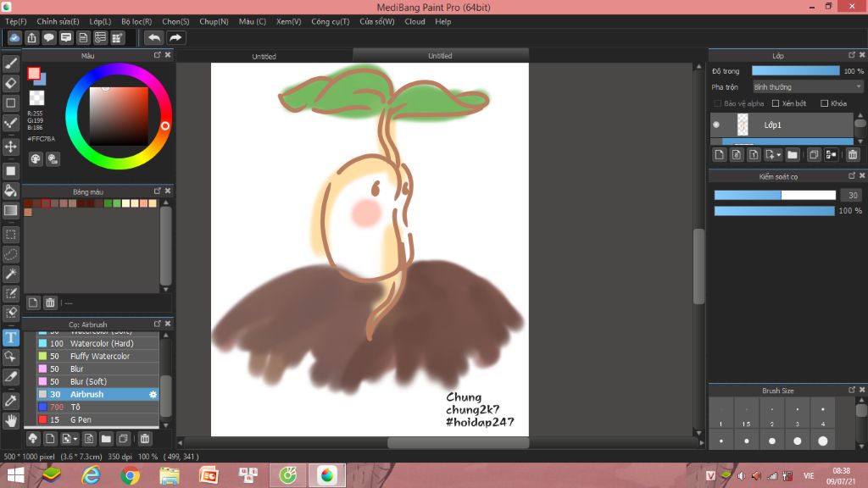Select the Lasso selection tool
The image size is (868, 488).
tap(10, 254)
